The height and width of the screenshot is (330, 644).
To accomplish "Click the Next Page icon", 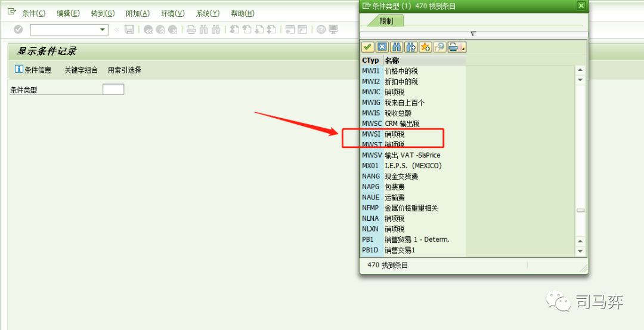I will [259, 30].
